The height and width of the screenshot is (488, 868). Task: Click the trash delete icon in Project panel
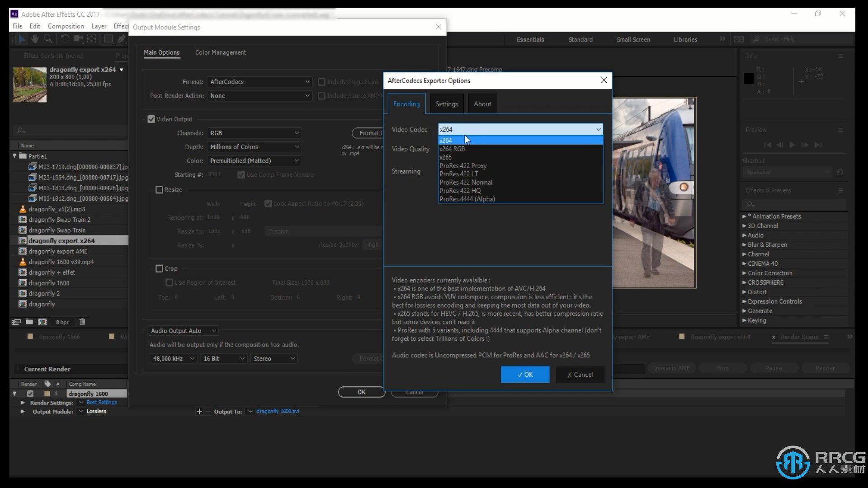click(82, 322)
